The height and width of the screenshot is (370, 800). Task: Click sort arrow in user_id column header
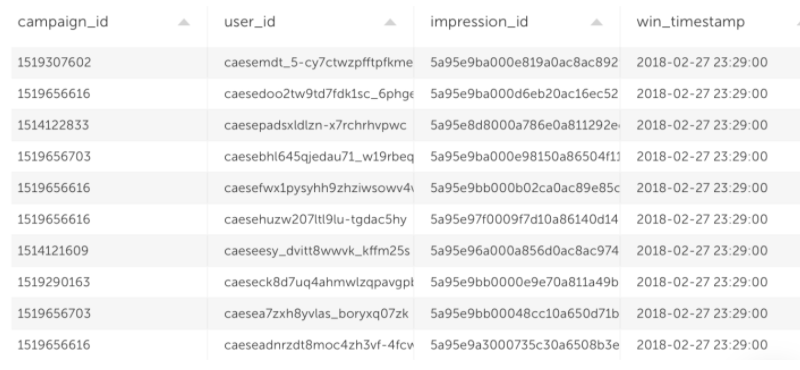[x=390, y=22]
